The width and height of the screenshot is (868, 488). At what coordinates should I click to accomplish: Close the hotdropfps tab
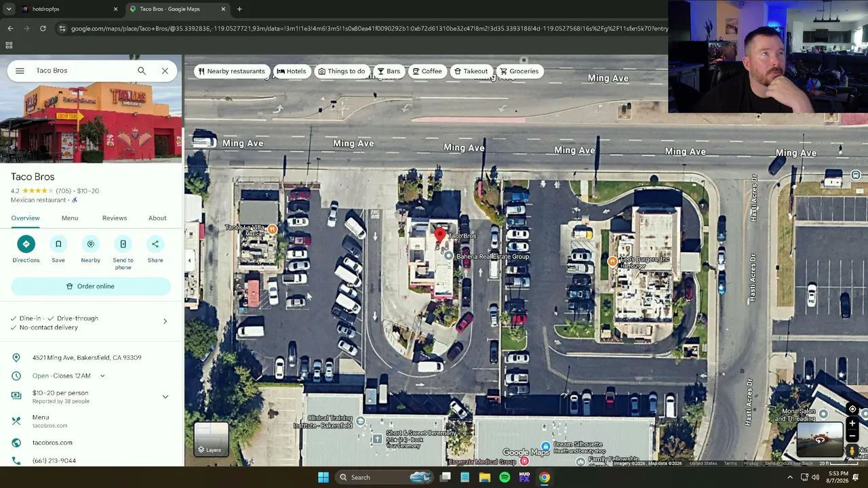click(115, 9)
